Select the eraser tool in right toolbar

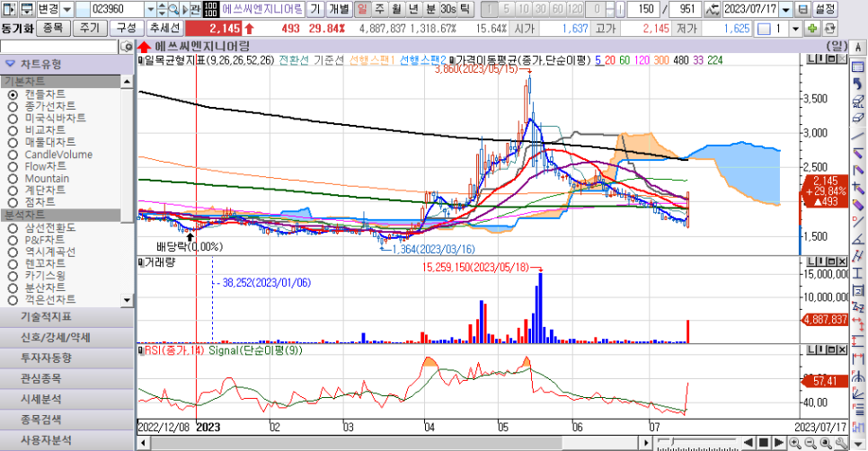858,118
